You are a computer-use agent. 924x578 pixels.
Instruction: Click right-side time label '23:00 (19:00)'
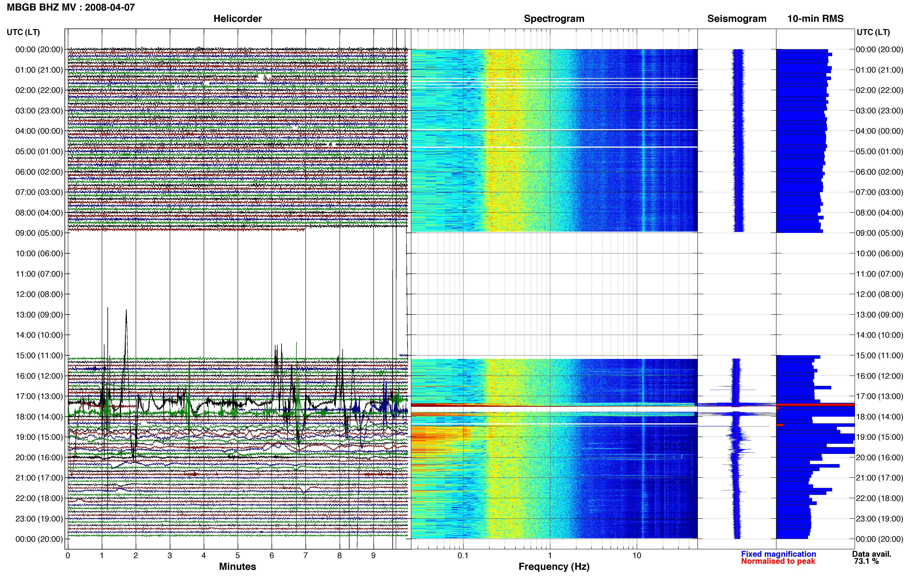pyautogui.click(x=879, y=519)
